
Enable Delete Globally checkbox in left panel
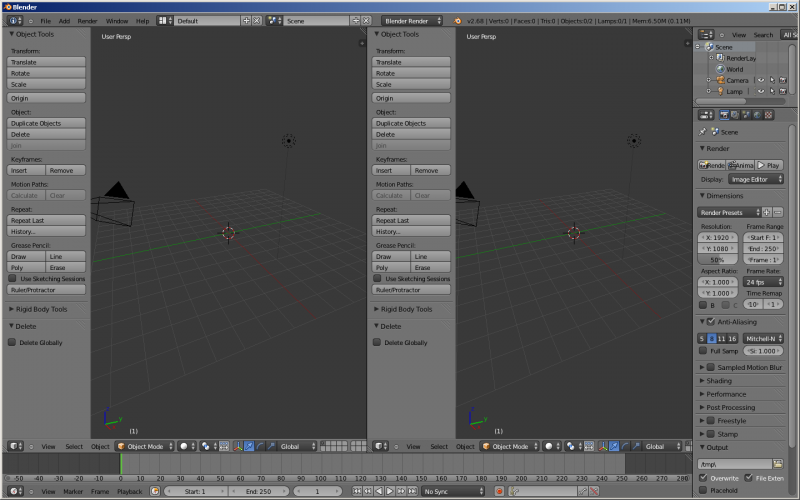[x=13, y=342]
